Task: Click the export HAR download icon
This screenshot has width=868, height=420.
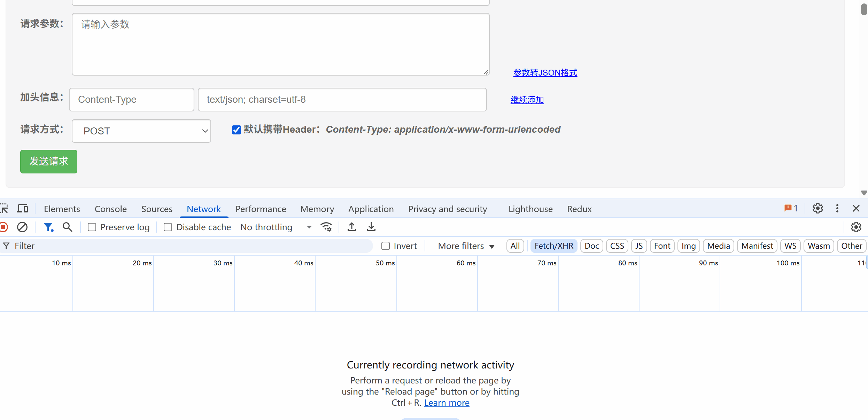Action: [371, 227]
